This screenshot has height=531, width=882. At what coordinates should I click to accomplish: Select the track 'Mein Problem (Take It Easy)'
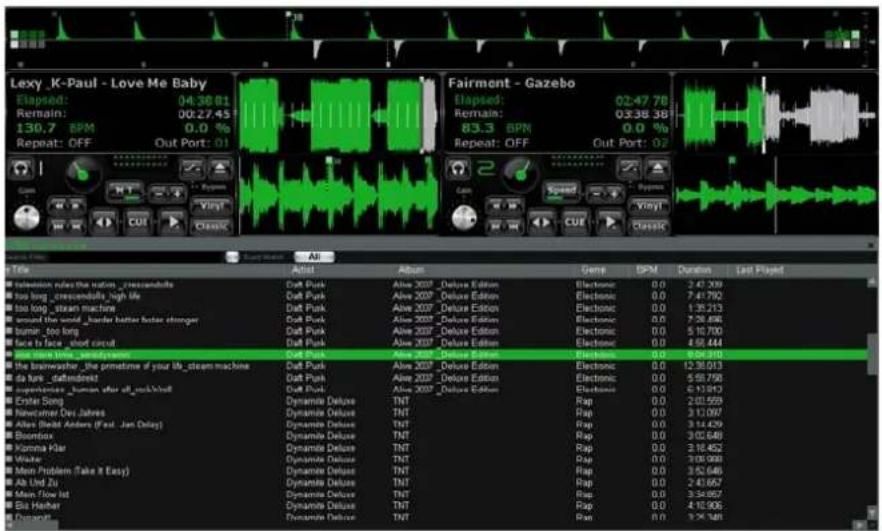(72, 471)
